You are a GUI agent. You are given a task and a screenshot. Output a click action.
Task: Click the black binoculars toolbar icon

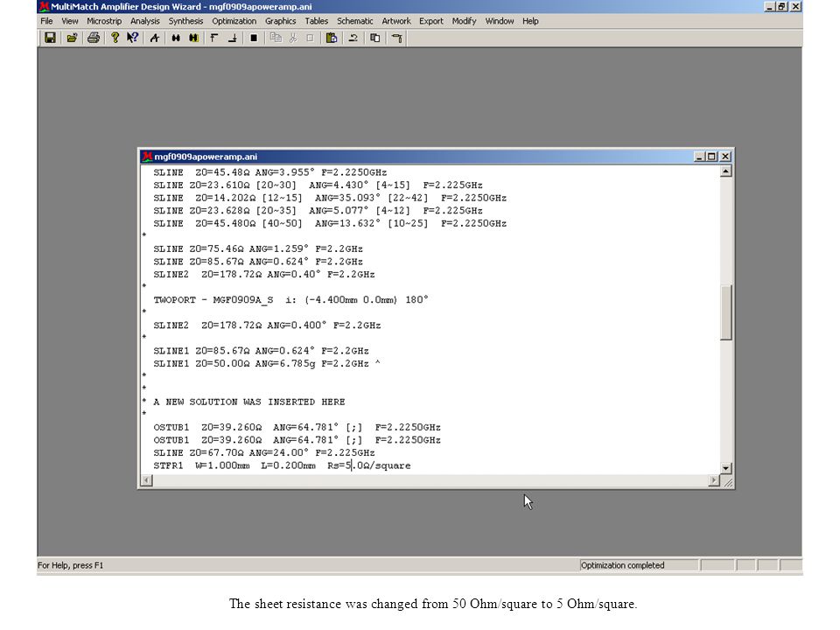coord(176,38)
